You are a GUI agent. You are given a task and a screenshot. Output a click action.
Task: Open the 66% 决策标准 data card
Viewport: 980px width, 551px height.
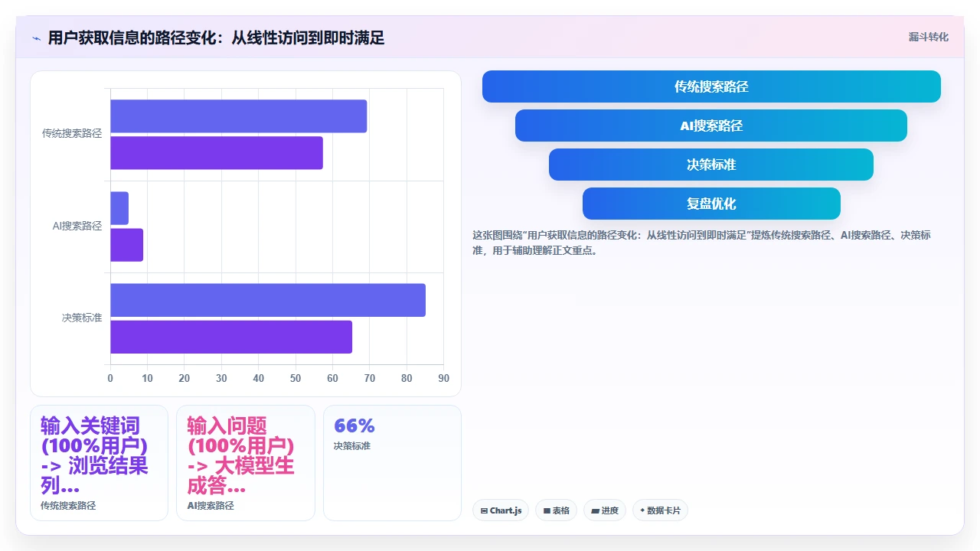392,463
